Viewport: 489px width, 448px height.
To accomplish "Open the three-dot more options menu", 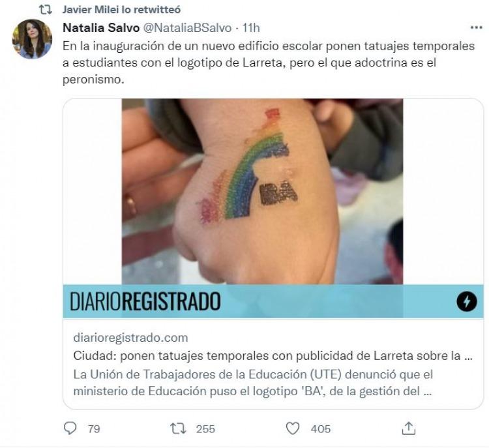I will 476,28.
